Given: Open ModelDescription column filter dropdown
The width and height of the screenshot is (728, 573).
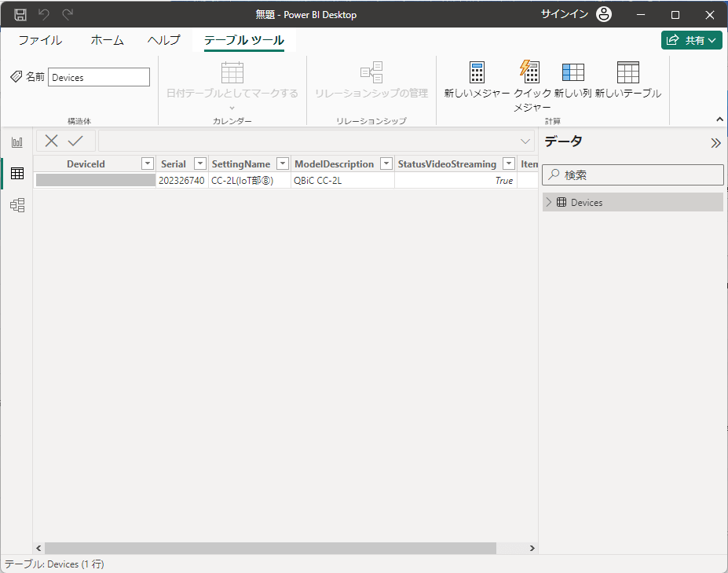Looking at the screenshot, I should pyautogui.click(x=386, y=163).
